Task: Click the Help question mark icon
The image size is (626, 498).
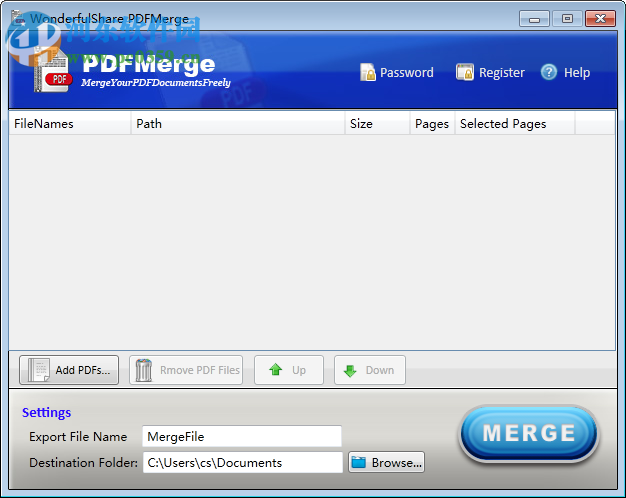Action: tap(549, 72)
